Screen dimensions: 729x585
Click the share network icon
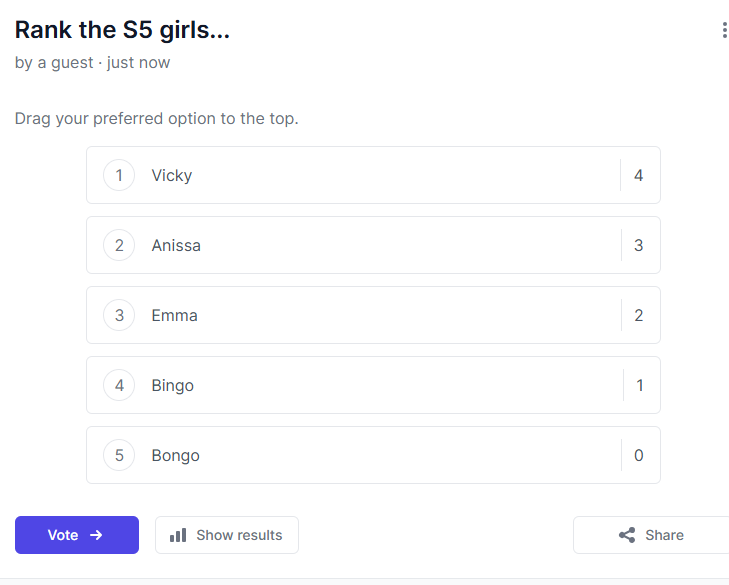tap(627, 535)
